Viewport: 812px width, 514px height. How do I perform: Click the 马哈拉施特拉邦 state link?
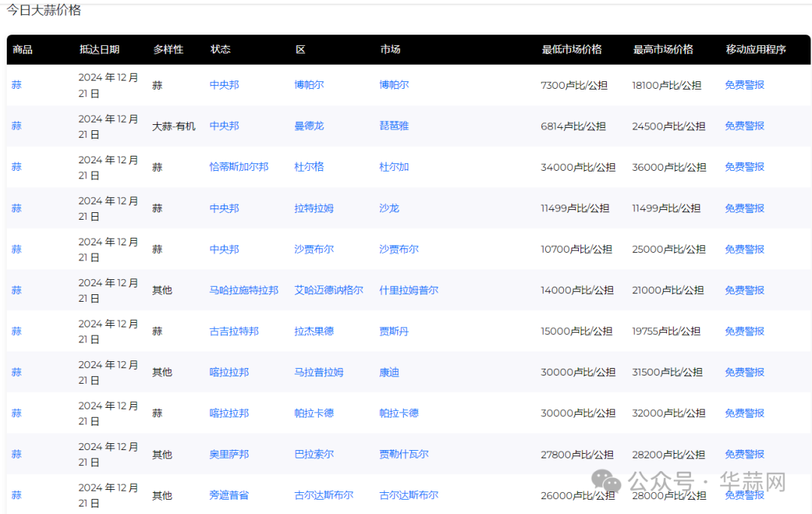[x=244, y=290]
